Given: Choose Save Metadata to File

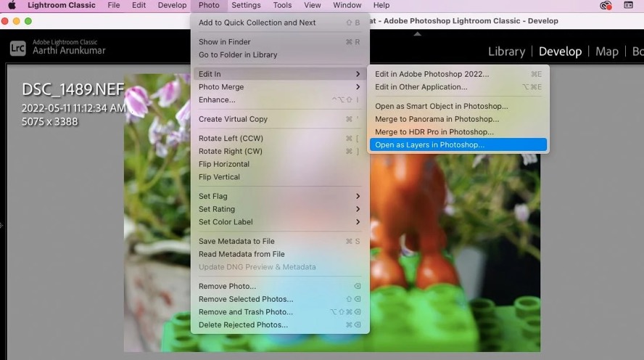Looking at the screenshot, I should [x=279, y=241].
